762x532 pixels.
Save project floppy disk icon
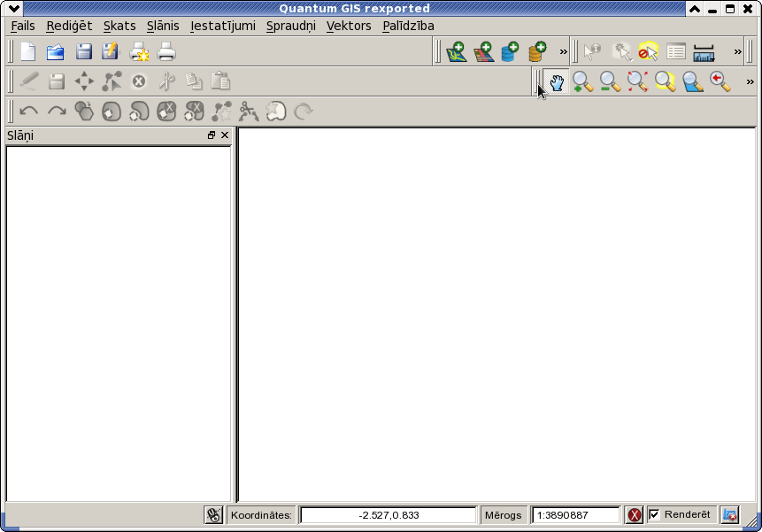coord(83,51)
